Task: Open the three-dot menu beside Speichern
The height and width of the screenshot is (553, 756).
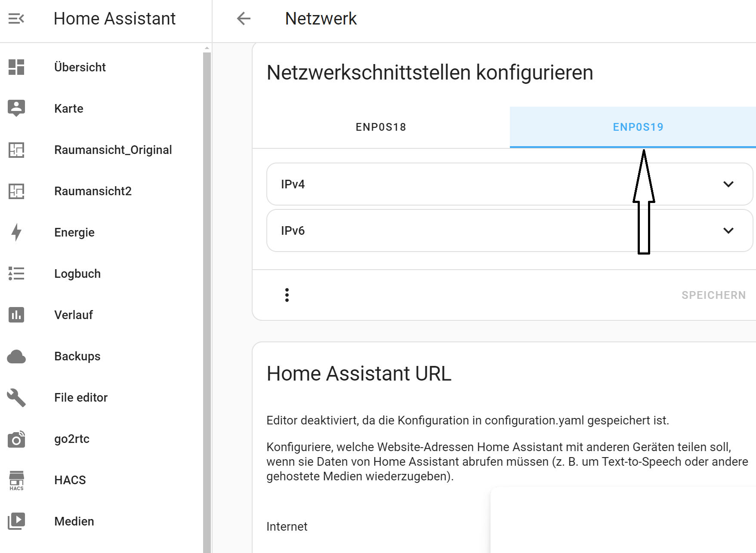Action: 287,295
